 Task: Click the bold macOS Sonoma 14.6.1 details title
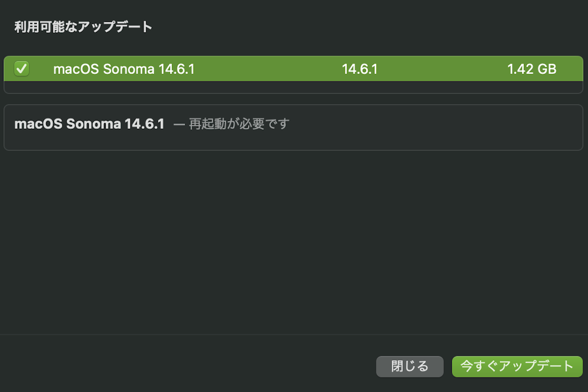coord(89,124)
